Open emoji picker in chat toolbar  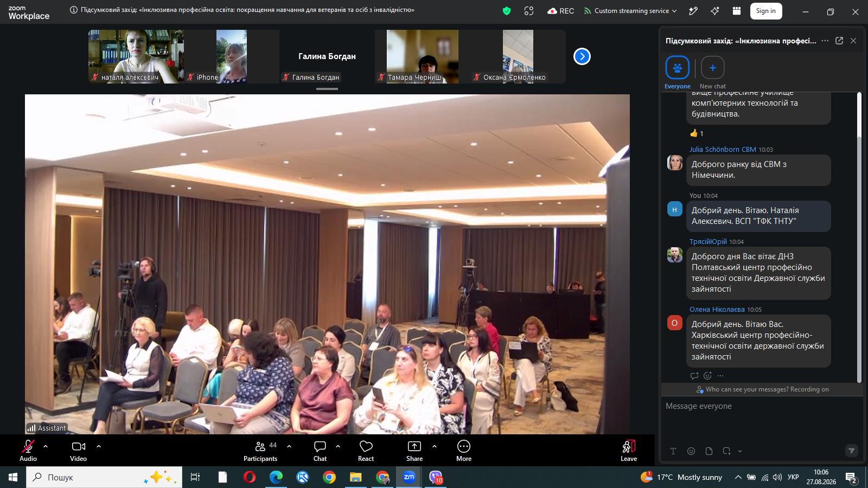691,451
